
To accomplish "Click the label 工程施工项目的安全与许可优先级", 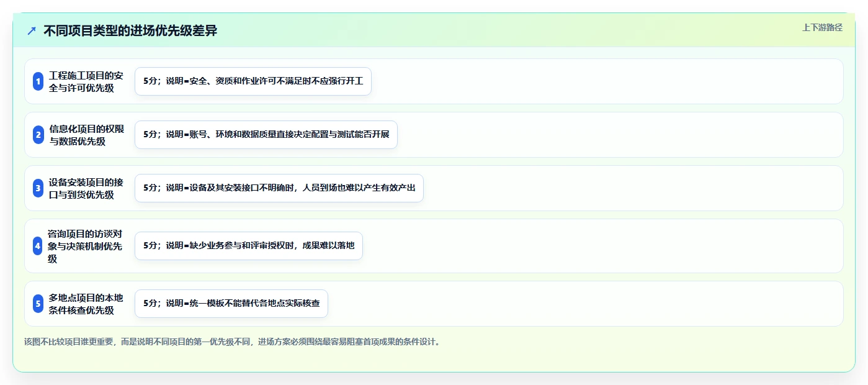I will click(x=86, y=81).
